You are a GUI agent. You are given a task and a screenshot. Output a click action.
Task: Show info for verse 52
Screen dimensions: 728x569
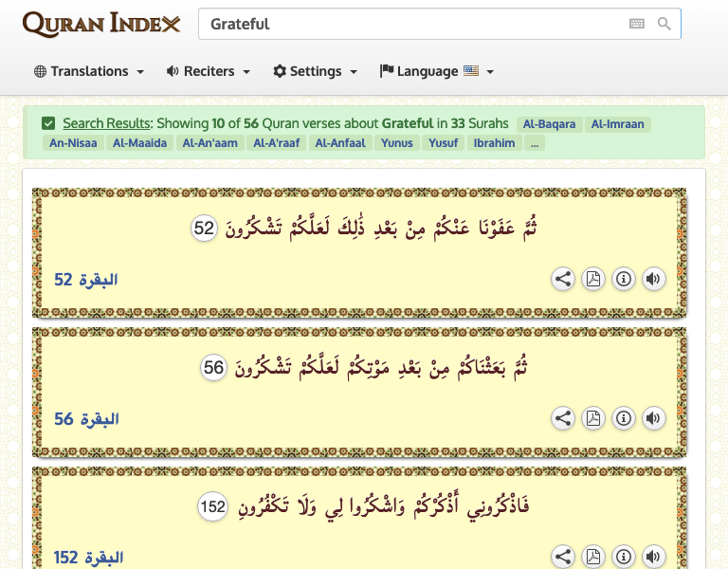pyautogui.click(x=623, y=279)
